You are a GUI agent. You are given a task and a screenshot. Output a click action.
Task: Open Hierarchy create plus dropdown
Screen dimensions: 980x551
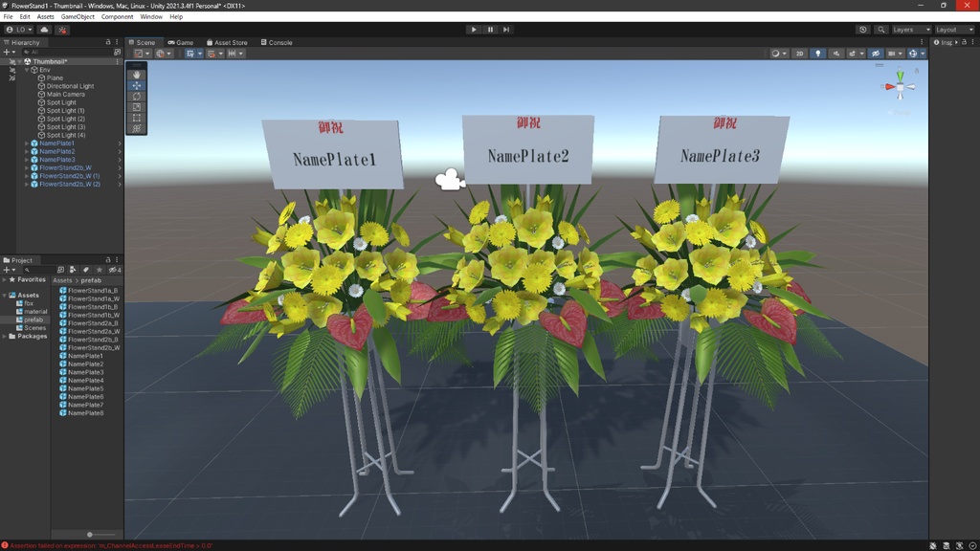pos(9,52)
